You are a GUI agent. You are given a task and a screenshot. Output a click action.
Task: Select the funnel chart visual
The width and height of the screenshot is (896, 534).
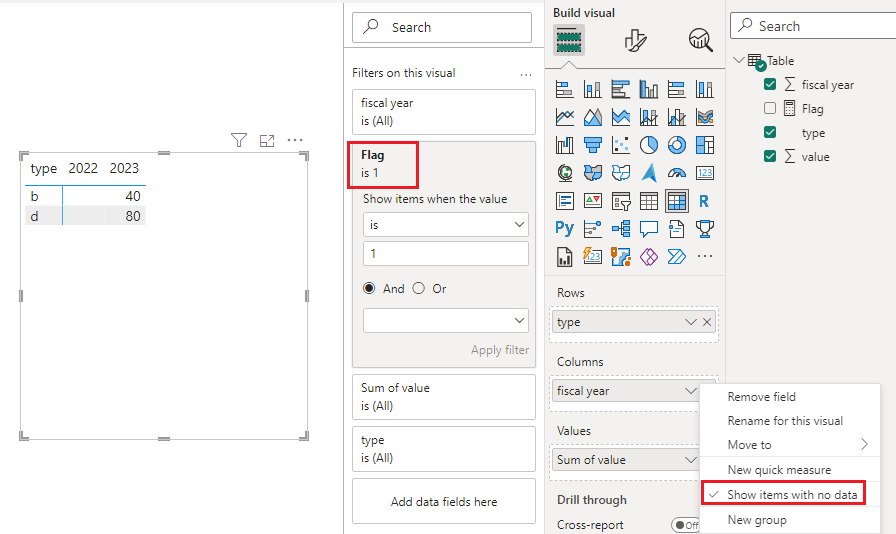coord(593,145)
